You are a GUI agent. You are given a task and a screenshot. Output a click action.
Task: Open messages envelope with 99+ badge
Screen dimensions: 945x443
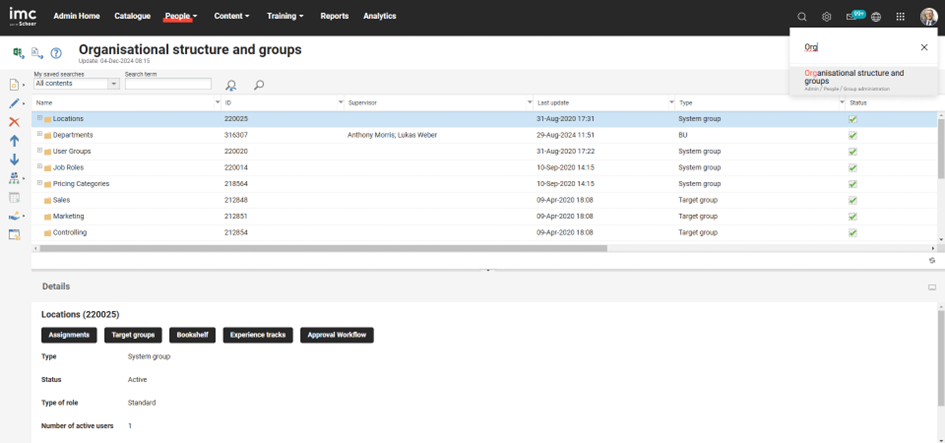[x=851, y=17]
